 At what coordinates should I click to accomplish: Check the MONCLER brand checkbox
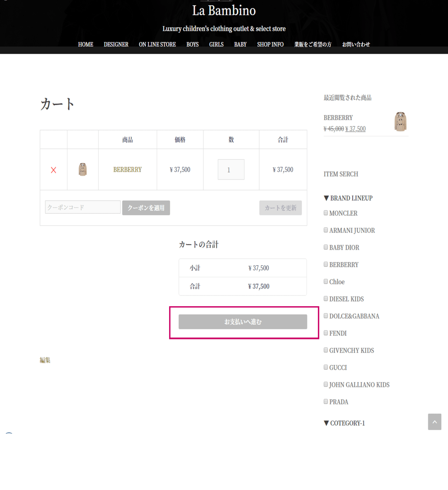pos(326,213)
